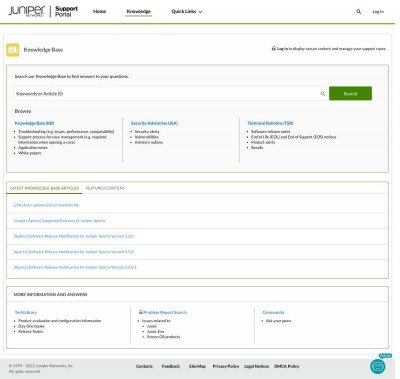Viewport: 400px width, 379px height.
Task: Click the 'Advisory notices' bullet text
Action: tap(149, 142)
